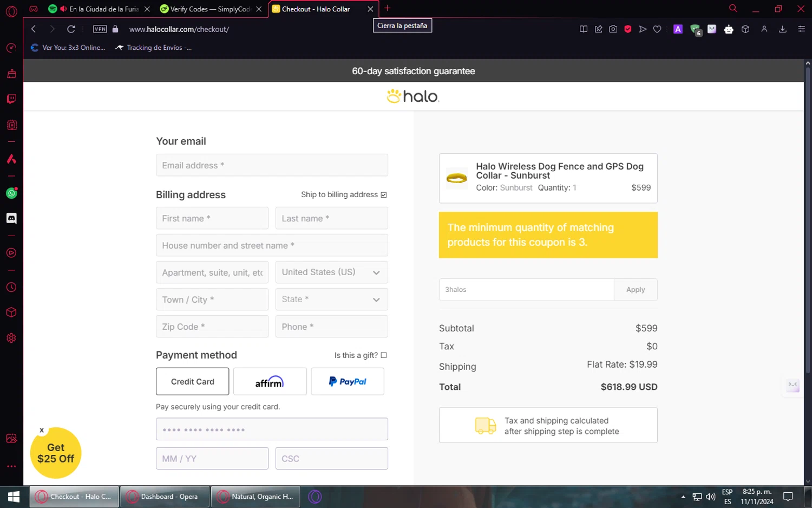Open the United States (US) country dropdown
Screen dimensions: 812x508
[332, 272]
